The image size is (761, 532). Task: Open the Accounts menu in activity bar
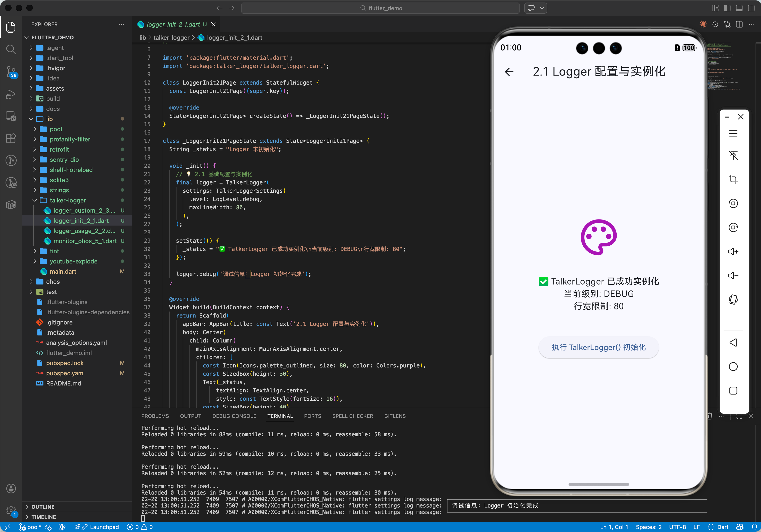pyautogui.click(x=11, y=488)
